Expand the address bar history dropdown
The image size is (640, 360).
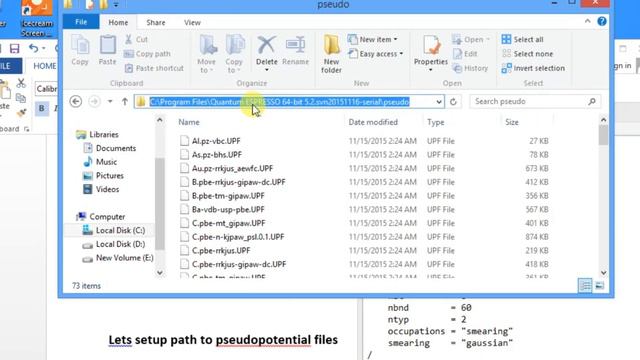pos(439,102)
